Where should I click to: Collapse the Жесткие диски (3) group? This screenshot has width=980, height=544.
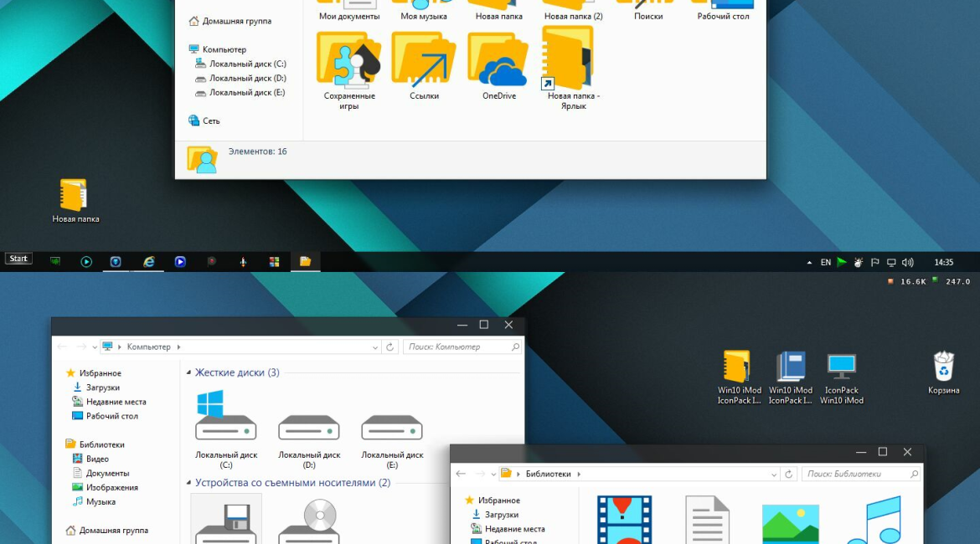(x=188, y=372)
